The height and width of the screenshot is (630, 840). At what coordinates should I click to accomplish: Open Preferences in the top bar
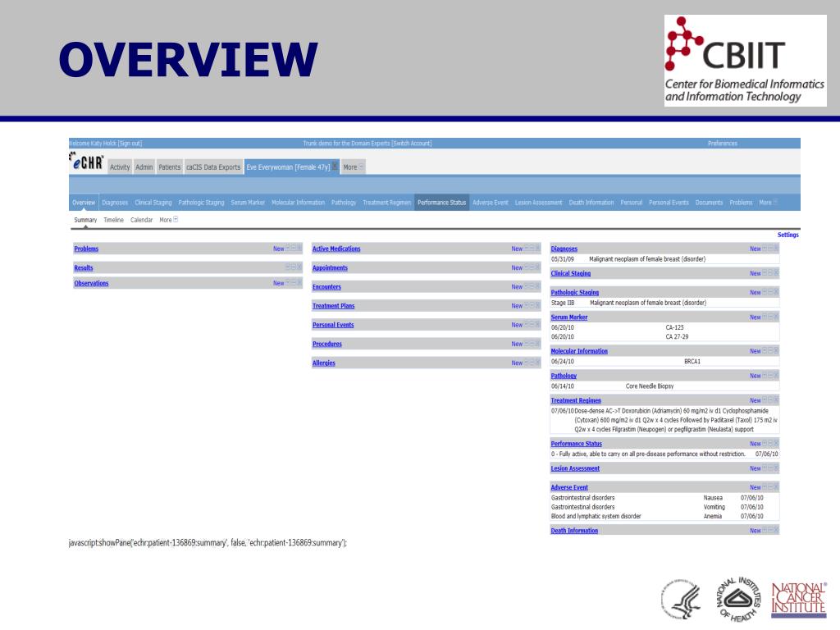722,143
